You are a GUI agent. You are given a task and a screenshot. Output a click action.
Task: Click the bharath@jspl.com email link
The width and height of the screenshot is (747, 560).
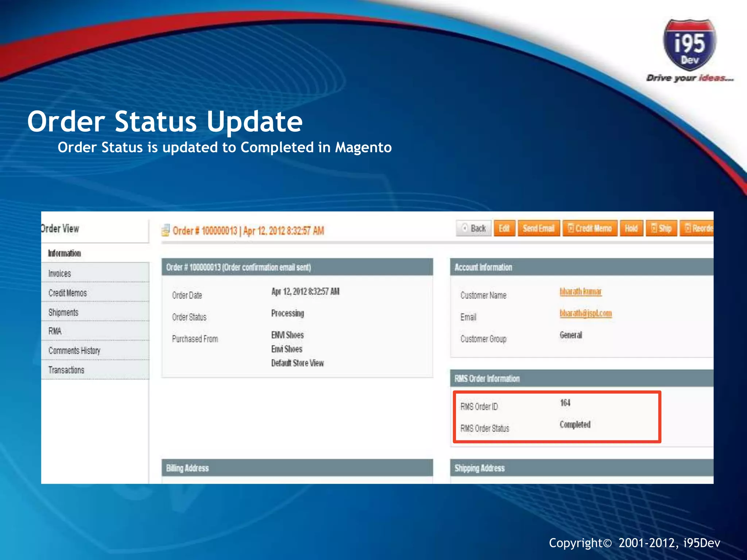(x=586, y=313)
